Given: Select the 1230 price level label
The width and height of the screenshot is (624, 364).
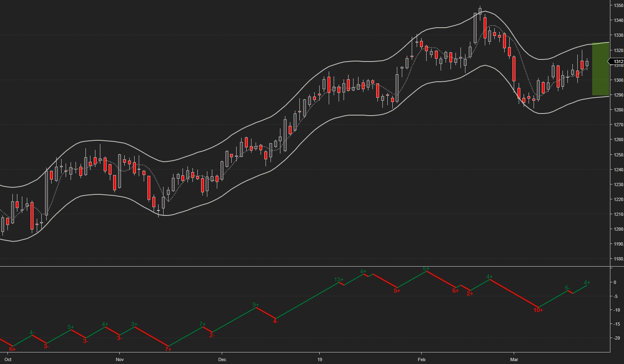Looking at the screenshot, I should point(618,184).
